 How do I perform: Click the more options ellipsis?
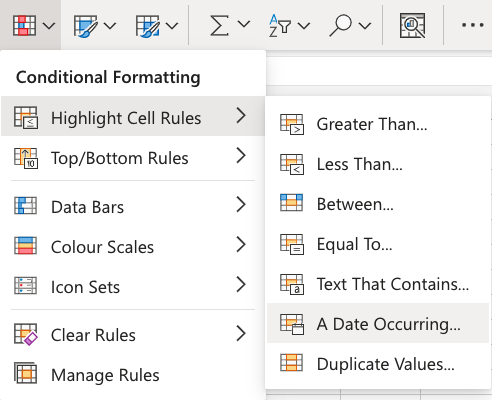click(x=473, y=25)
